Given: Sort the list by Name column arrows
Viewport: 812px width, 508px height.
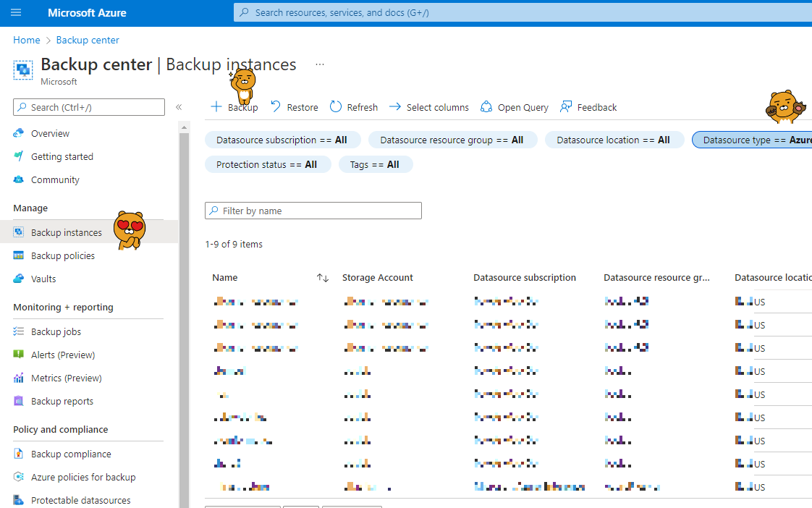Looking at the screenshot, I should point(323,278).
